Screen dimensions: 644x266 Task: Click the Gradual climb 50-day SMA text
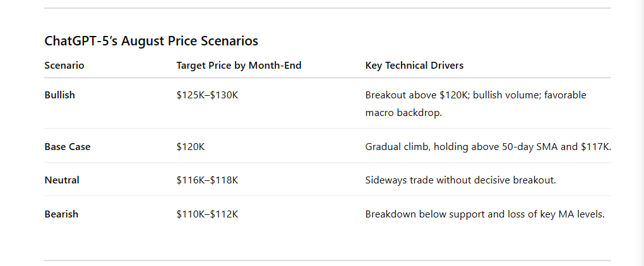[488, 147]
